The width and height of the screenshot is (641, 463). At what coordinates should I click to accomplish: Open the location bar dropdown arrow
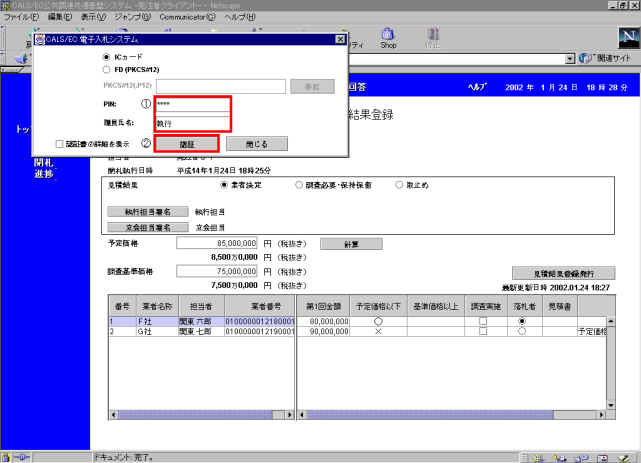click(x=569, y=59)
